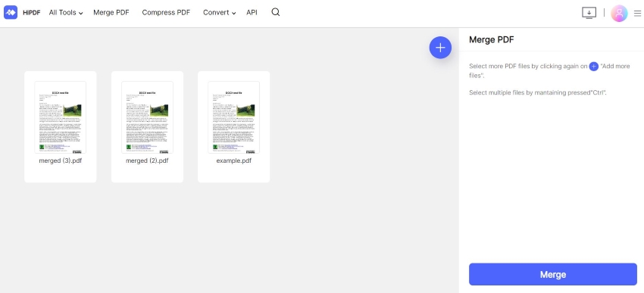The height and width of the screenshot is (293, 644).
Task: Click the desktop download icon
Action: coord(589,13)
